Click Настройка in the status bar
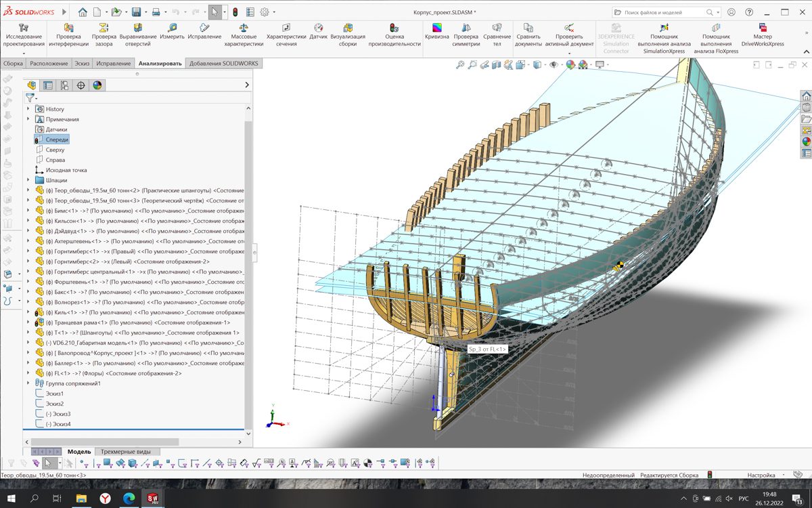 tap(761, 475)
